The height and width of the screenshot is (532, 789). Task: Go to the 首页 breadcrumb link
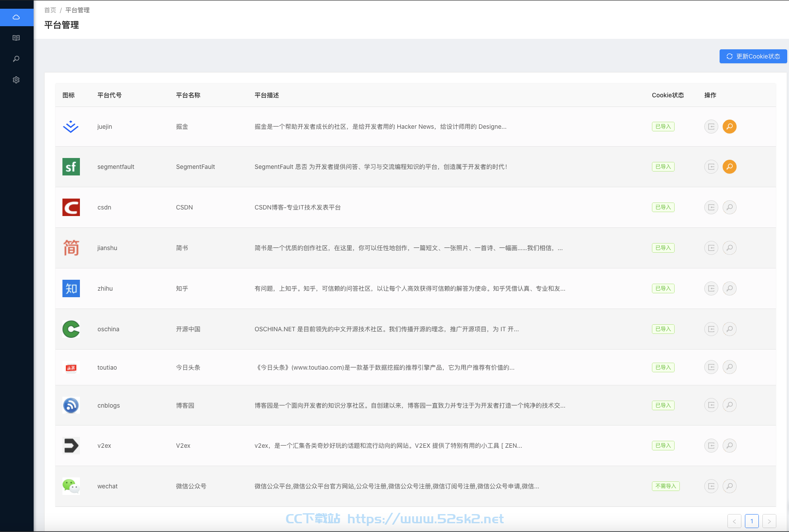click(50, 10)
